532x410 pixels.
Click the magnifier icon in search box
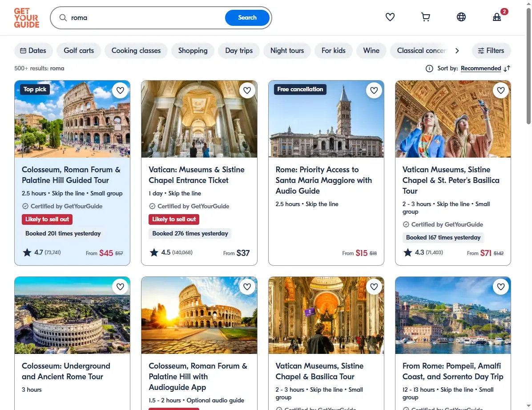coord(63,18)
